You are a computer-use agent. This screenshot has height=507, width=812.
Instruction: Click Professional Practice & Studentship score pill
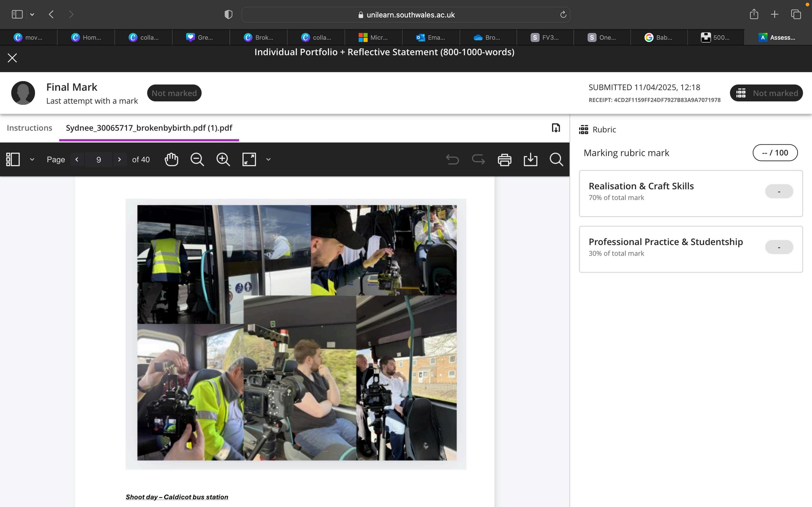point(778,247)
